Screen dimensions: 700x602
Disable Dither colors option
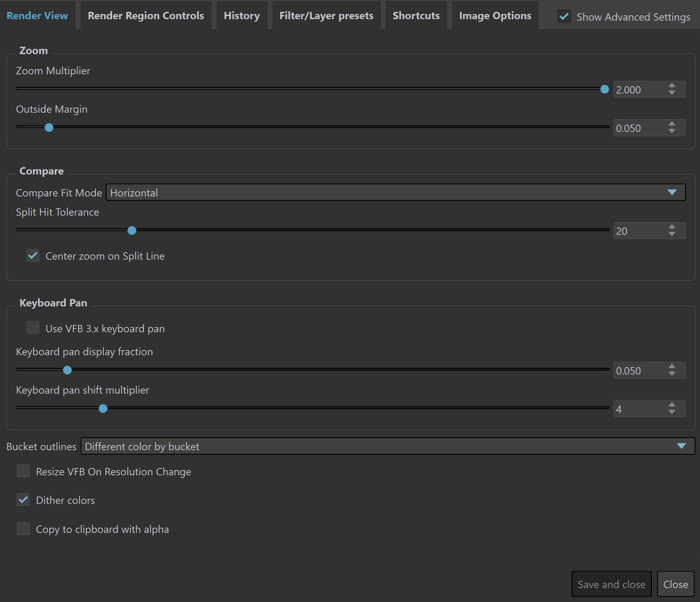[23, 500]
